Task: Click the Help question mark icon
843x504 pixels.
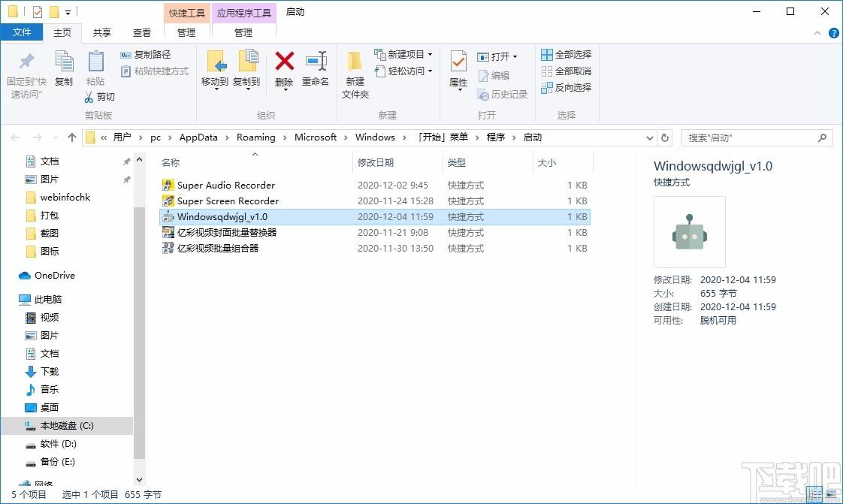Action: [834, 33]
